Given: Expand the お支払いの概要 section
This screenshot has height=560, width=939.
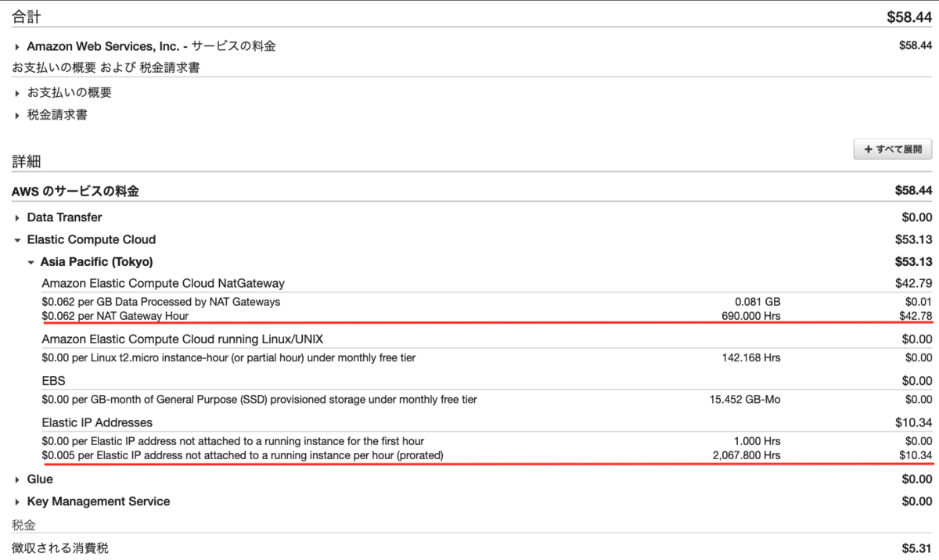Looking at the screenshot, I should pyautogui.click(x=16, y=93).
